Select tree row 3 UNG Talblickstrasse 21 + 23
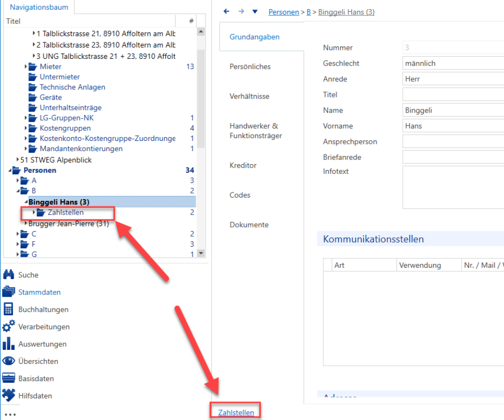Viewport: 504px width, 420px height. pos(106,56)
